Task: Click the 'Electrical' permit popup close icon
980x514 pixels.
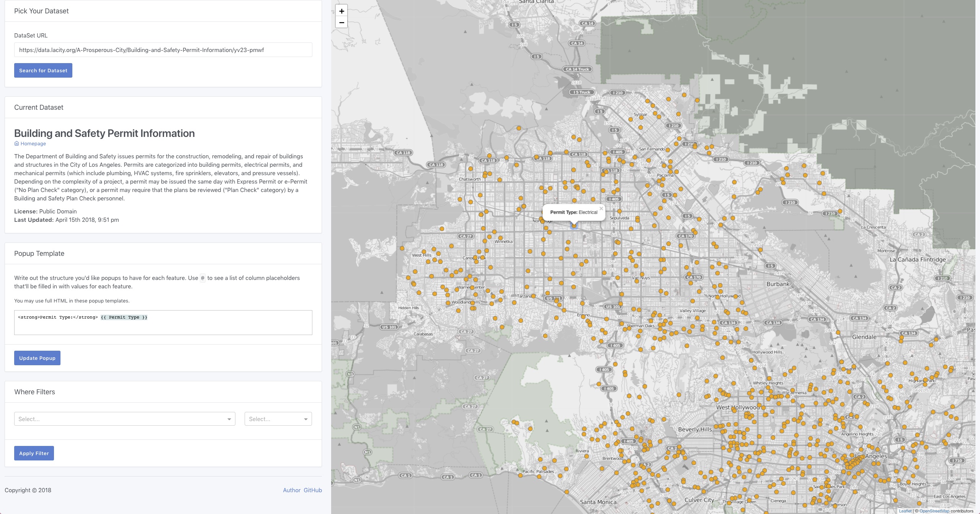Action: pyautogui.click(x=601, y=208)
